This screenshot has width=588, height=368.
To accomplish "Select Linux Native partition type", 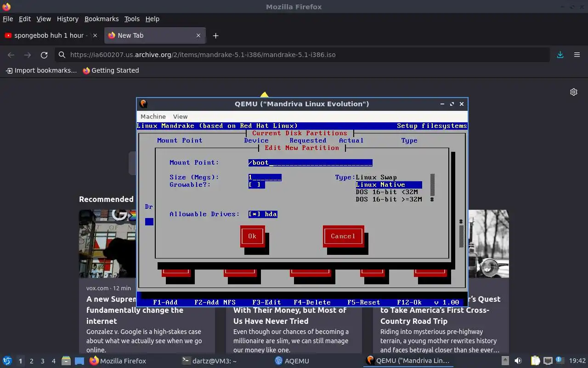I will [x=389, y=184].
